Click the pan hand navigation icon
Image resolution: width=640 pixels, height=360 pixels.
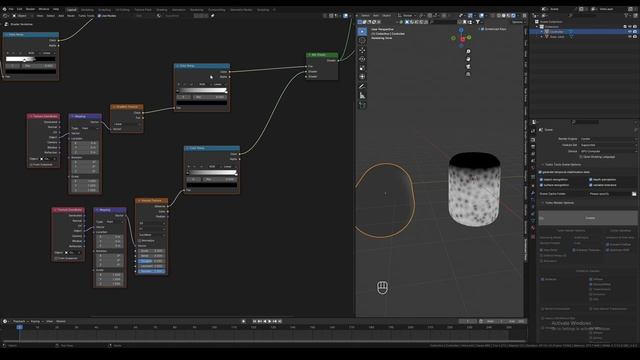pos(468,59)
